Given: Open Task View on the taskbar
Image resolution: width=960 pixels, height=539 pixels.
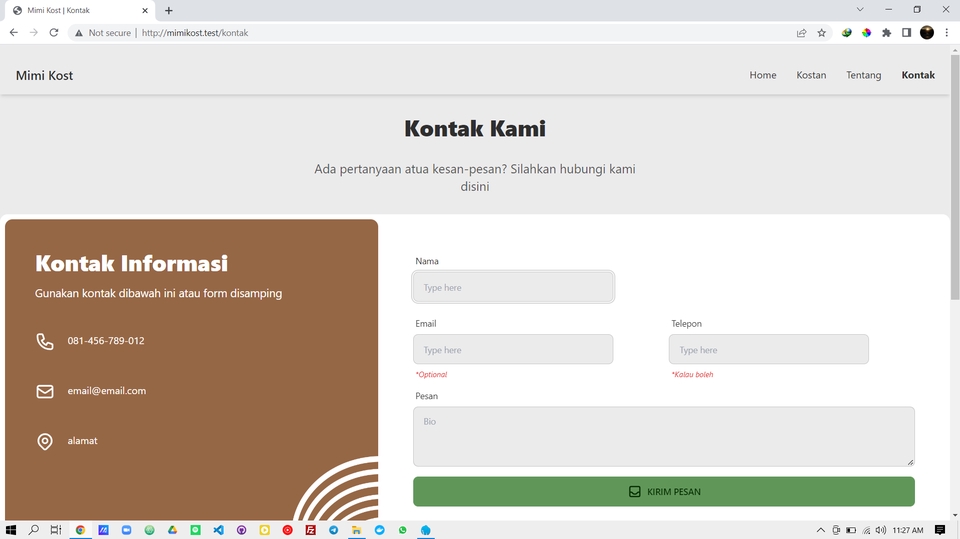Looking at the screenshot, I should (56, 530).
